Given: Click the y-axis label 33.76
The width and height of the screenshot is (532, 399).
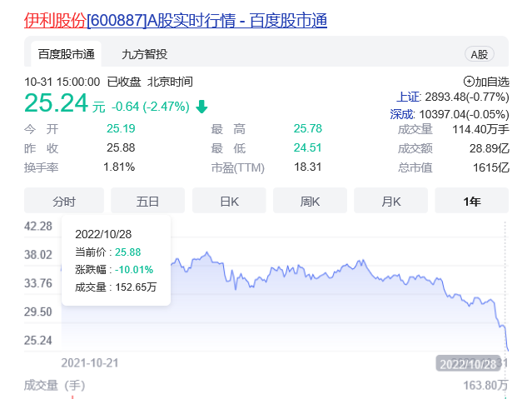Looking at the screenshot, I should pyautogui.click(x=38, y=283).
